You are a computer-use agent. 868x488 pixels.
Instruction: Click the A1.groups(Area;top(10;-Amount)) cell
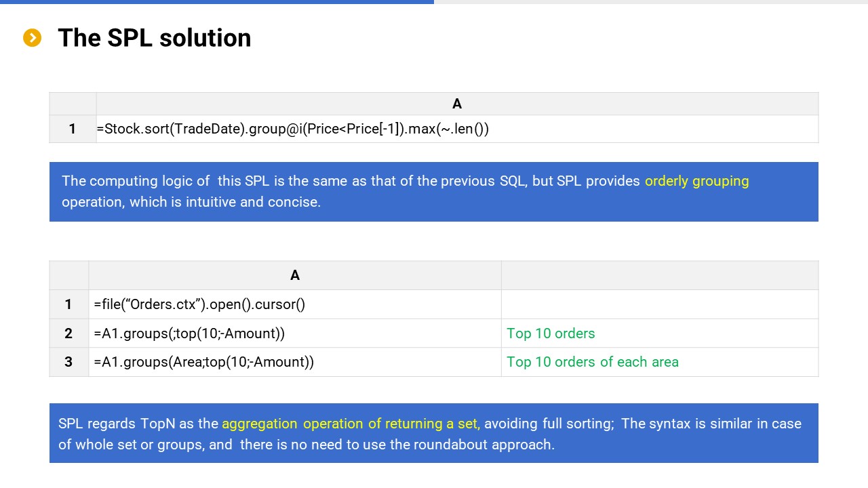point(203,362)
